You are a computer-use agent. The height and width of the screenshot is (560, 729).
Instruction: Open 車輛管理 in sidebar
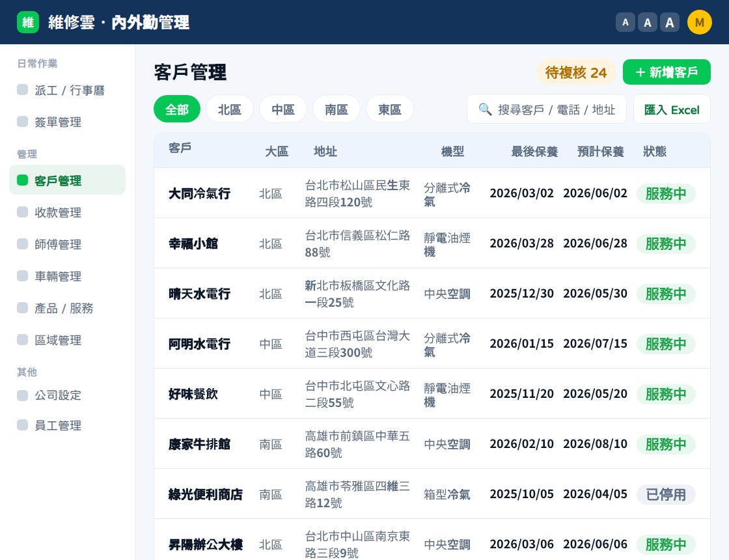68,276
